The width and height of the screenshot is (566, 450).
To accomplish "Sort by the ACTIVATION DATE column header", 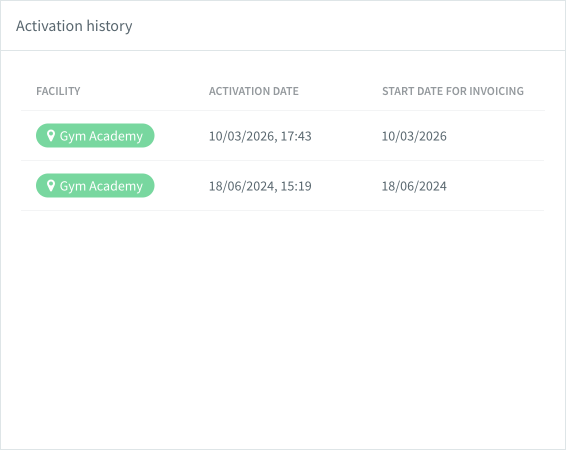I will point(254,91).
